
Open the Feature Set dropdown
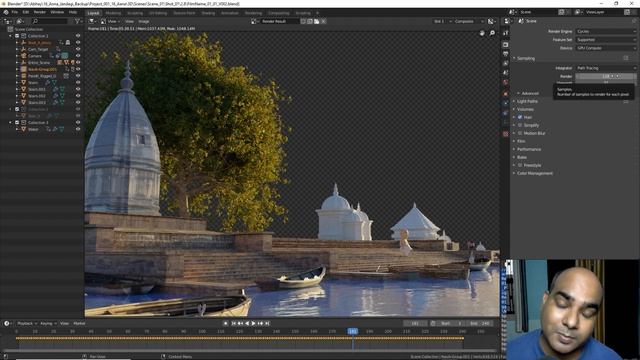(x=606, y=40)
